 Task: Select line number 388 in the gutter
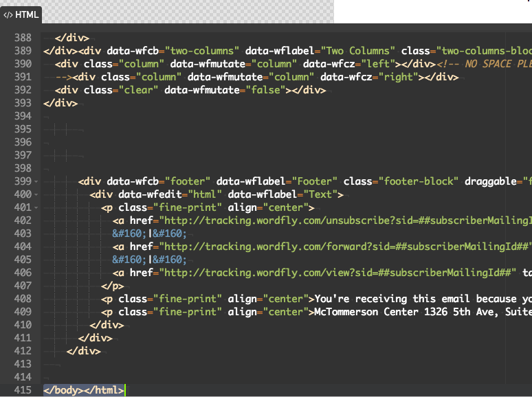tap(23, 38)
